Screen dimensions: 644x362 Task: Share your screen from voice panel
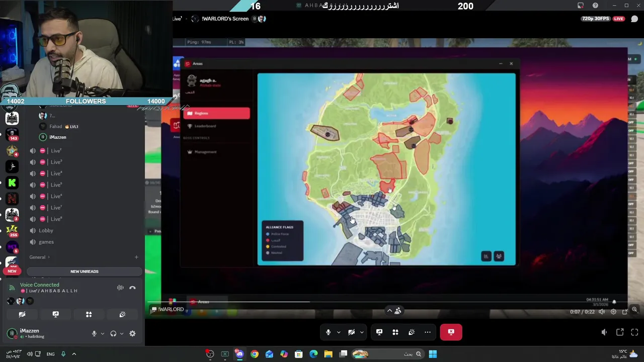[x=55, y=314]
